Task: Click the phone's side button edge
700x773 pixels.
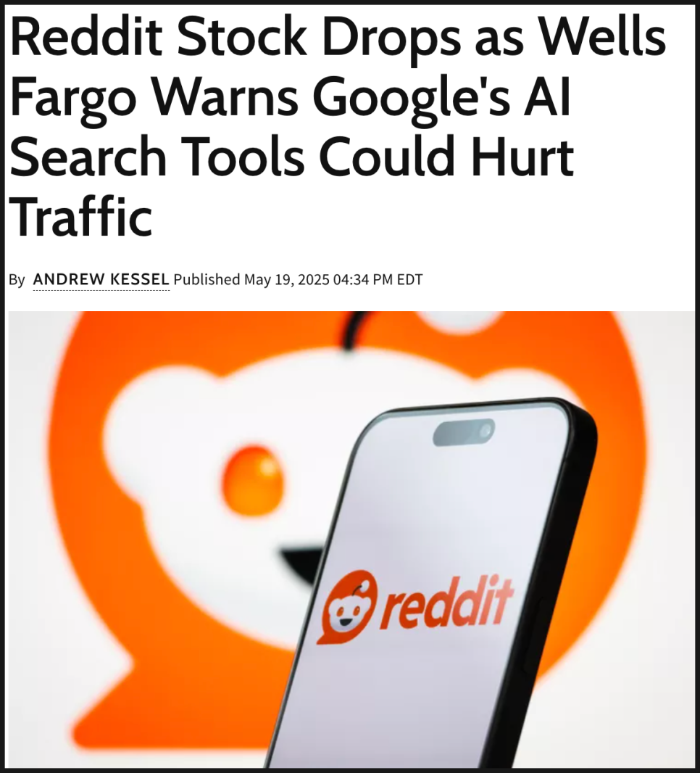Action: [x=533, y=636]
